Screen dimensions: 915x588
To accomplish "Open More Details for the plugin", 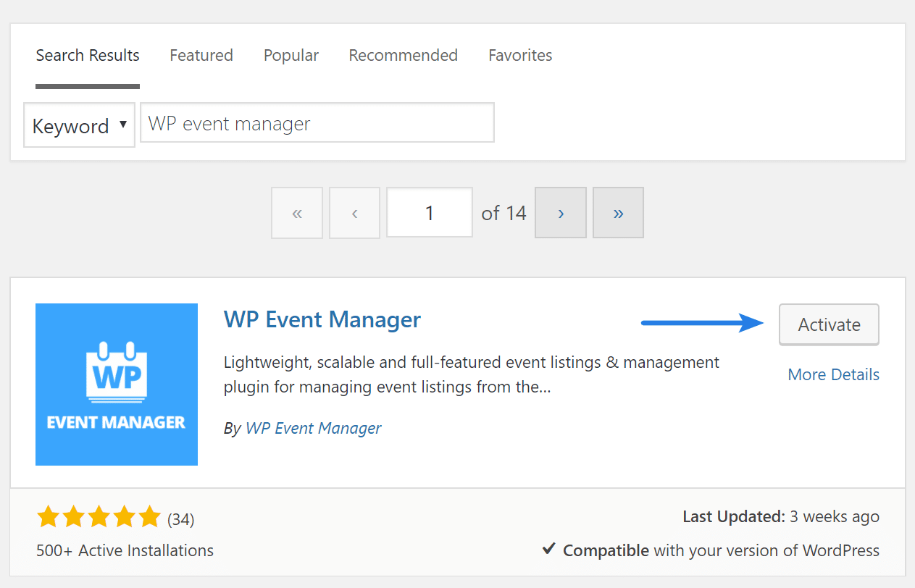I will point(834,374).
